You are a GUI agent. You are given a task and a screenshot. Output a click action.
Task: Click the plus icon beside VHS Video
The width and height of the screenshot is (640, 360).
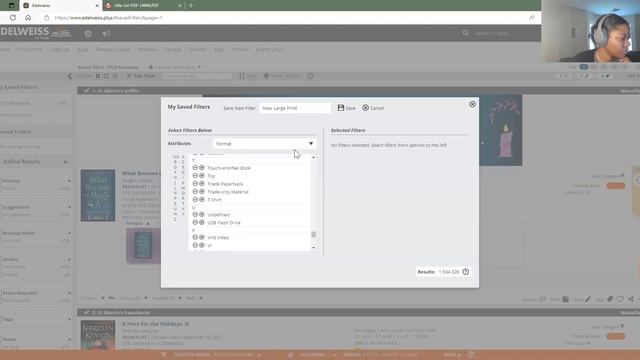[x=202, y=237]
